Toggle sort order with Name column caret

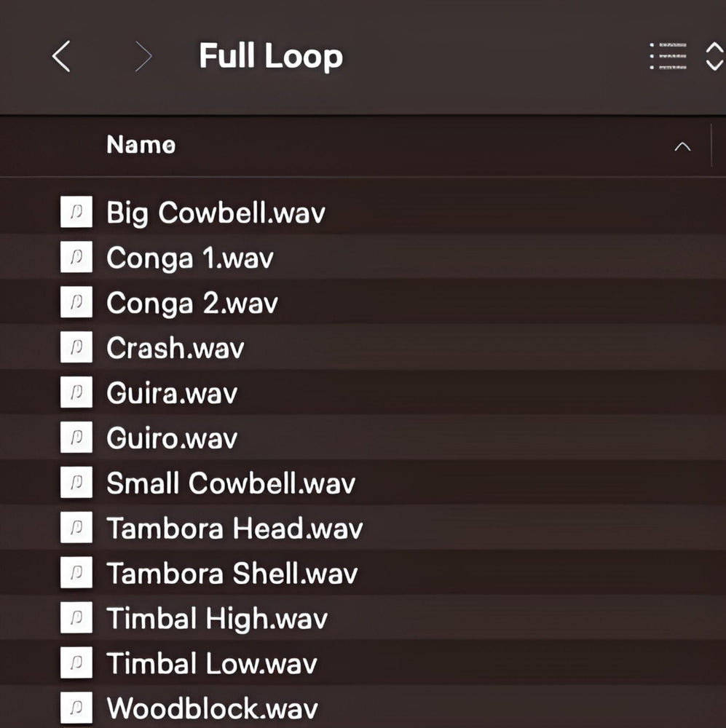(x=682, y=146)
